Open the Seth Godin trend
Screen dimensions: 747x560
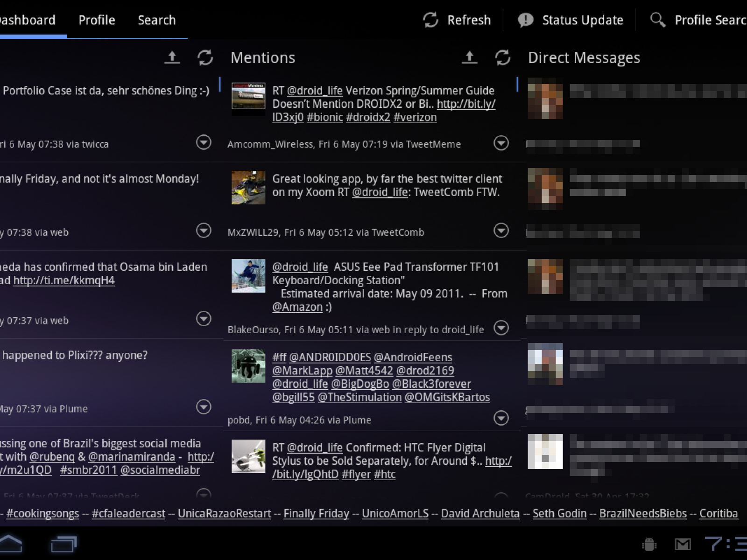coord(560,514)
